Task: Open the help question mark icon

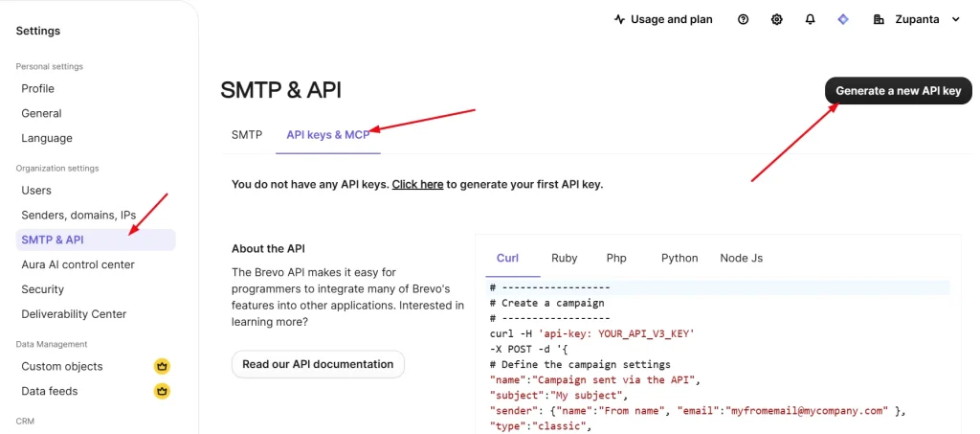Action: (744, 19)
